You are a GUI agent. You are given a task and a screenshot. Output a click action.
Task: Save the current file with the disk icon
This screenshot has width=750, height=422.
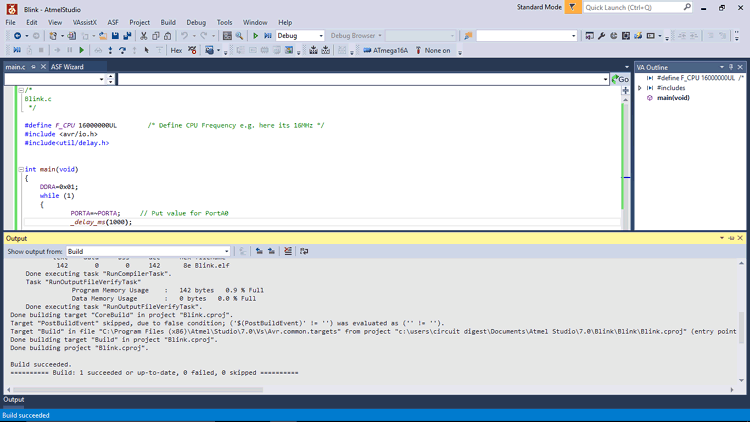[115, 36]
